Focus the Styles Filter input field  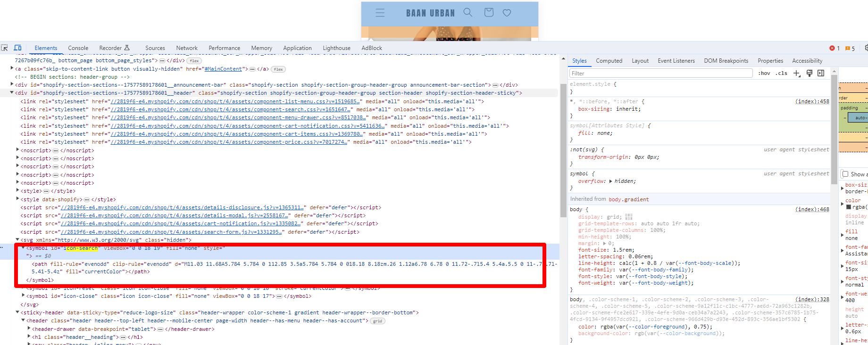point(661,73)
